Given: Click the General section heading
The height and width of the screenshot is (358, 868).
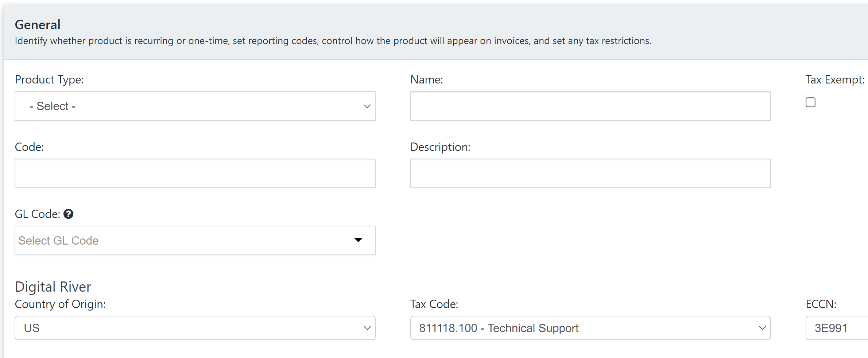Looking at the screenshot, I should coord(38,25).
